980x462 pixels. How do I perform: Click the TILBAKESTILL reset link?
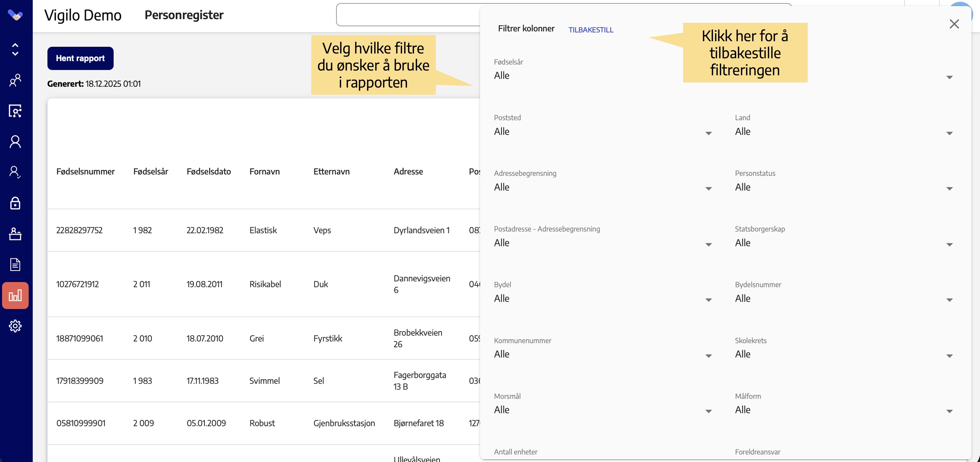tap(591, 30)
